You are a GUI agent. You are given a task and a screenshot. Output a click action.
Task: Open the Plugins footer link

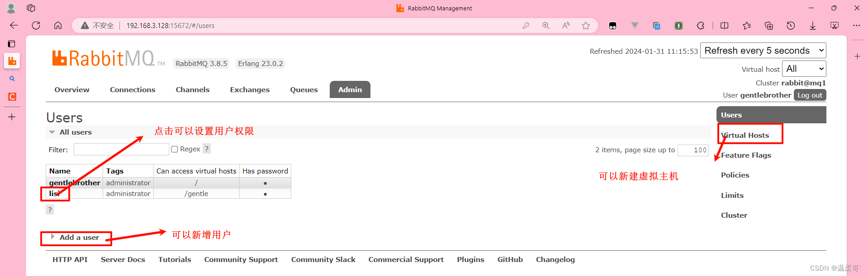pos(470,260)
